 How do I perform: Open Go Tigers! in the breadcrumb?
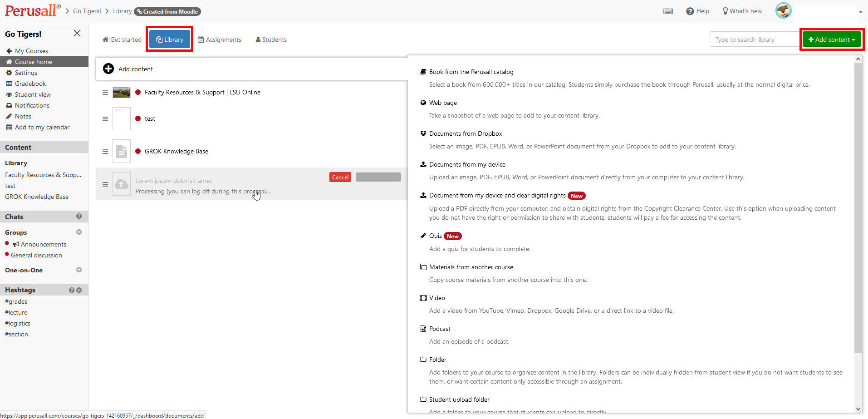(87, 11)
